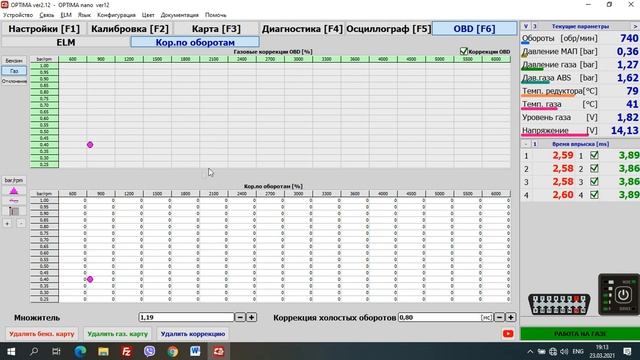Decrease Множитель with the minus button
The width and height of the screenshot is (640, 360).
tap(240, 317)
